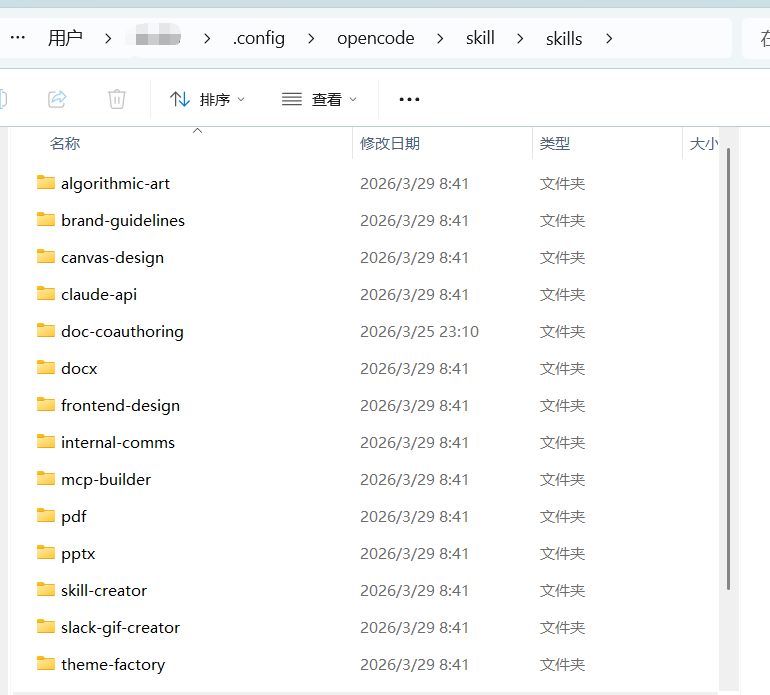The image size is (770, 695).
Task: Expand chevron before .config breadcrumb
Action: (207, 38)
